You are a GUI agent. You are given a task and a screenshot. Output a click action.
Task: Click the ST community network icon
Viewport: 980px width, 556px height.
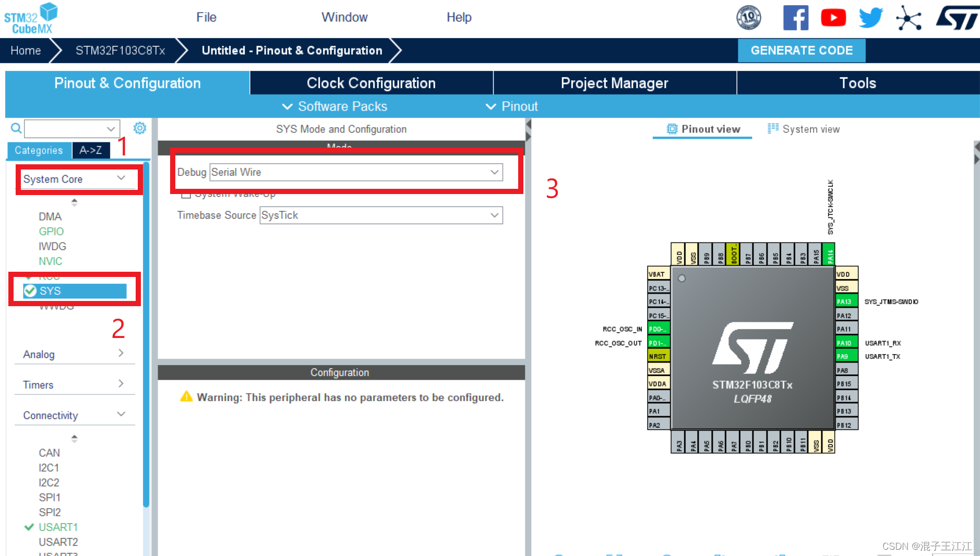tap(909, 18)
